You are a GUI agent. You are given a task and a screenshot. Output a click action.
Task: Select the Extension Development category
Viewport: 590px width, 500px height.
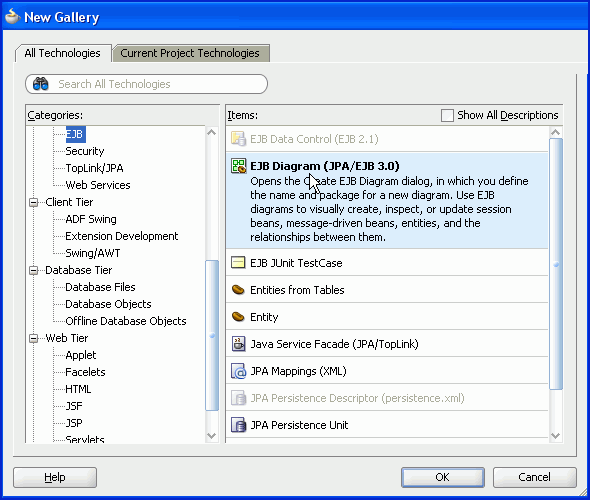click(122, 236)
